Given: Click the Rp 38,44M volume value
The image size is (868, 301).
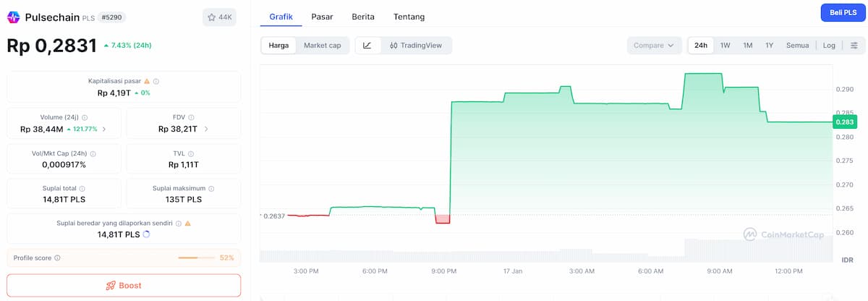Looking at the screenshot, I should click(x=42, y=129).
